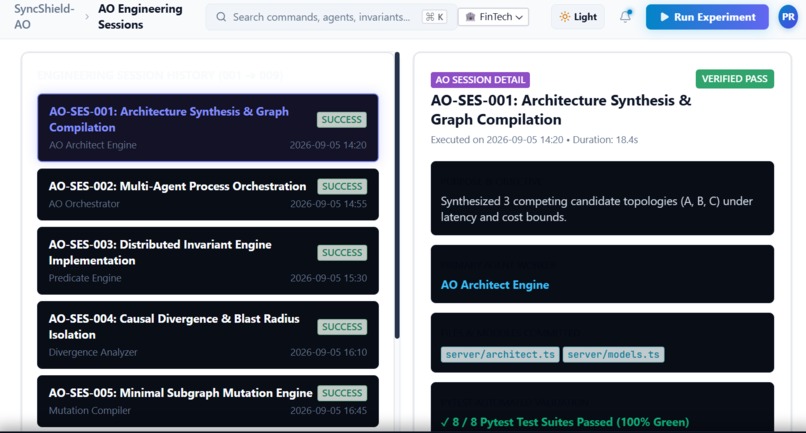806x433 pixels.
Task: Select session AO-SES-002 Multi-Agent Process Orchestration
Action: 208,194
